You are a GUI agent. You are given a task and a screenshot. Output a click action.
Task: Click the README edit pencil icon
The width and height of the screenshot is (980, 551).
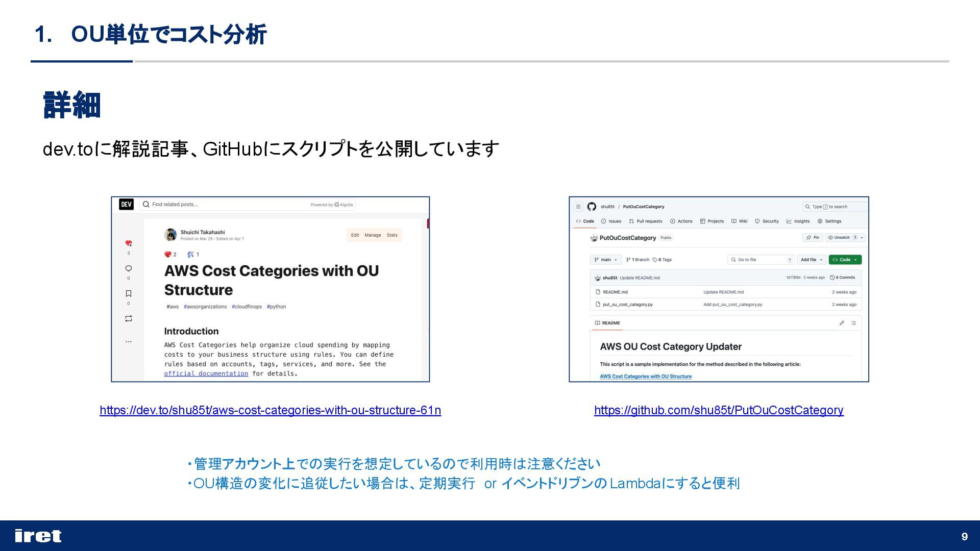(842, 323)
